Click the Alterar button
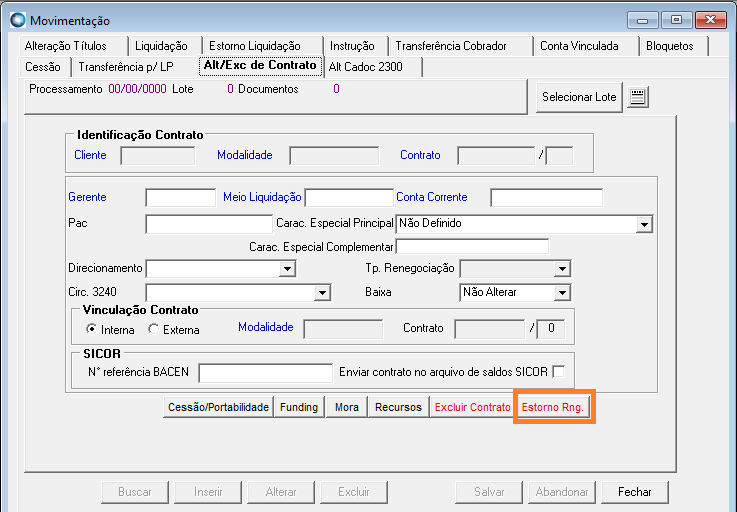Viewport: 737px width, 512px height. 281,492
